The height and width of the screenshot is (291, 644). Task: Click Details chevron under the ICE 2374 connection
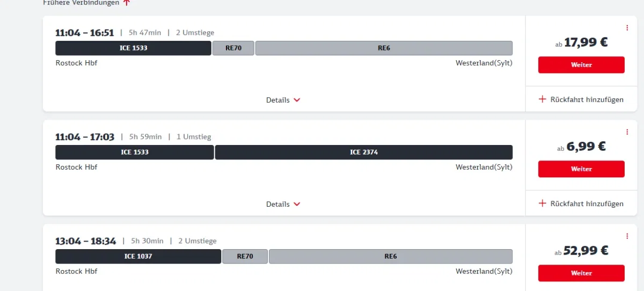click(297, 204)
